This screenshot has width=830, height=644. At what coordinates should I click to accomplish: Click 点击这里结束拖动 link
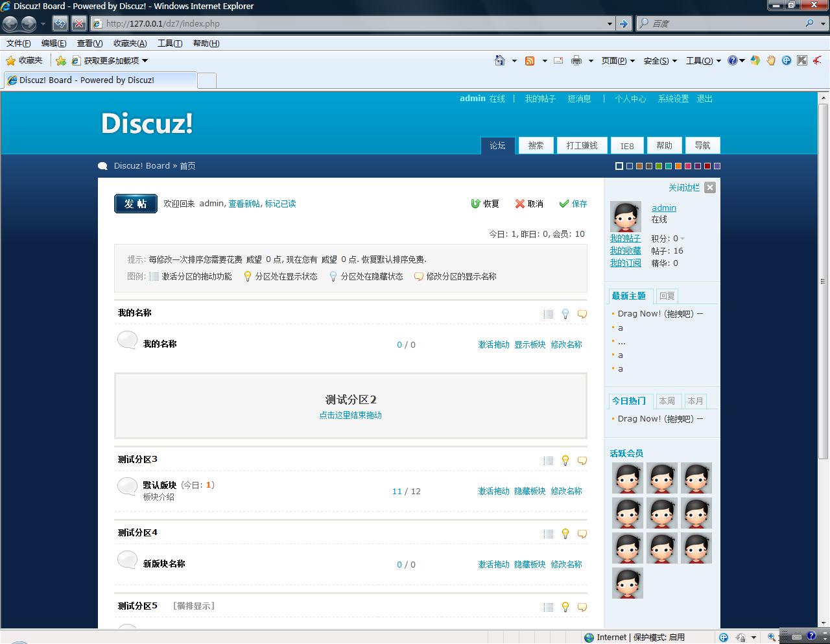[x=350, y=415]
